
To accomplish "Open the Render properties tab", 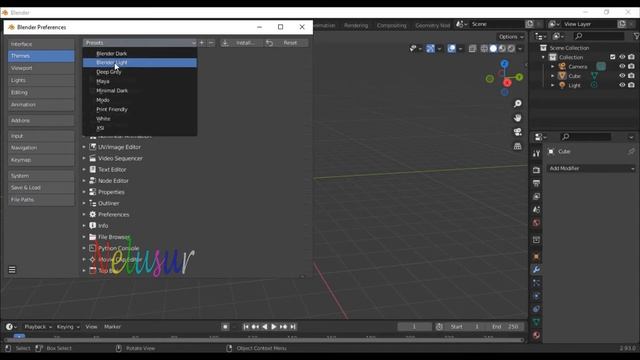I will point(536,170).
